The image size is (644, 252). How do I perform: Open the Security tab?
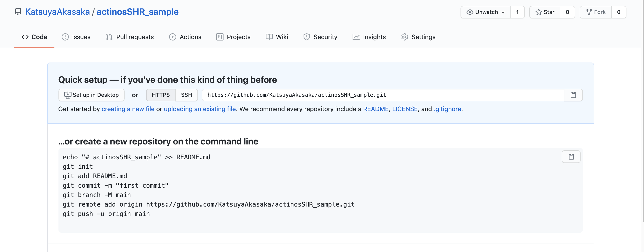(320, 37)
